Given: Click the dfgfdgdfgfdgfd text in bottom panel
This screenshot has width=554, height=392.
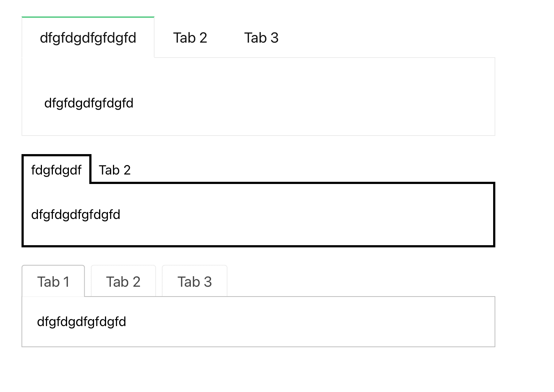Looking at the screenshot, I should click(x=81, y=321).
